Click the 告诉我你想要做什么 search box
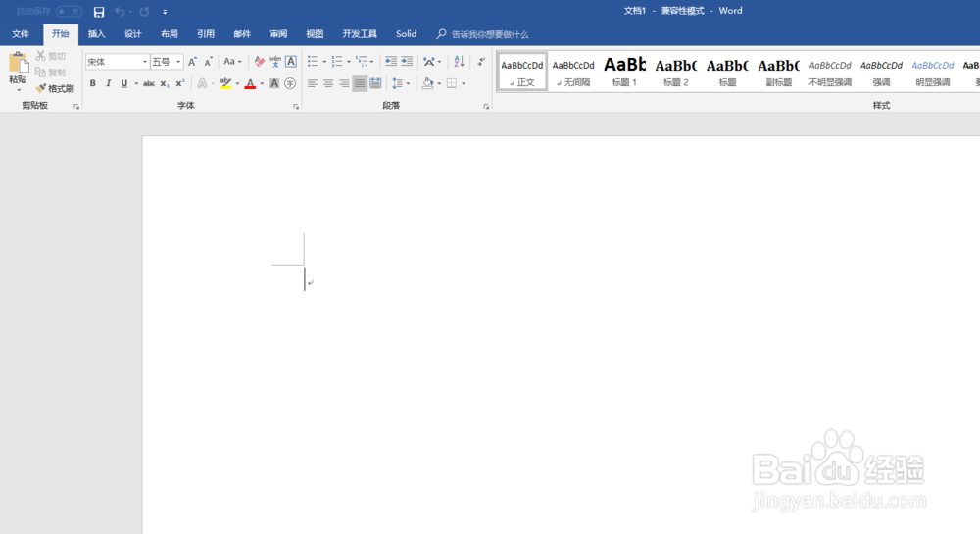Image resolution: width=980 pixels, height=534 pixels. [x=483, y=34]
